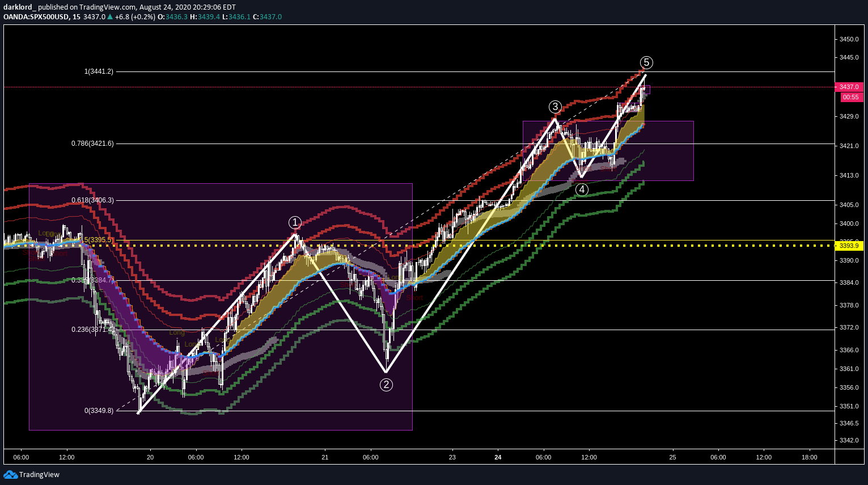Click the 3378.0 price axis label
Viewport: 868px width, 485px height.
(x=849, y=305)
